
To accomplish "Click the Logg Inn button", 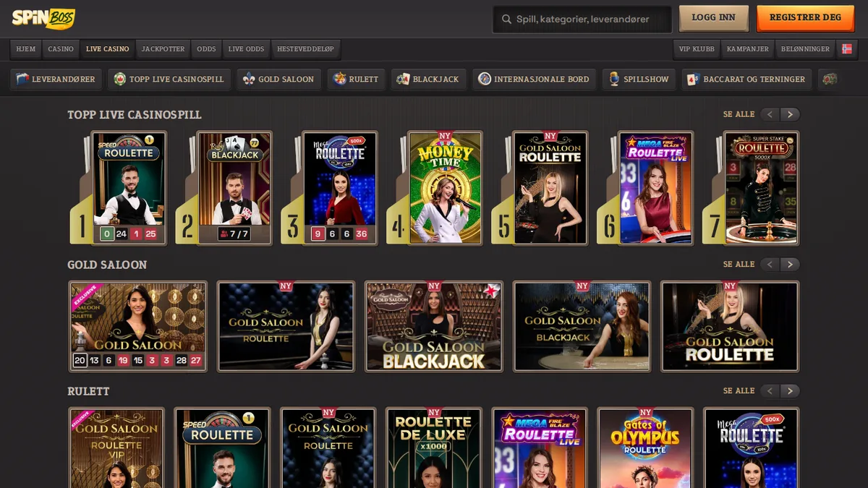I will 713,19.
